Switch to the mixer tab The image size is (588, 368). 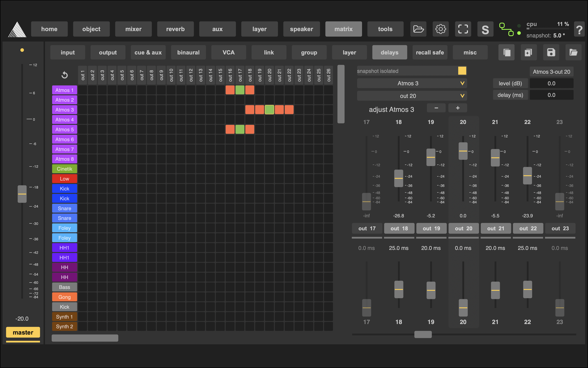pyautogui.click(x=133, y=29)
